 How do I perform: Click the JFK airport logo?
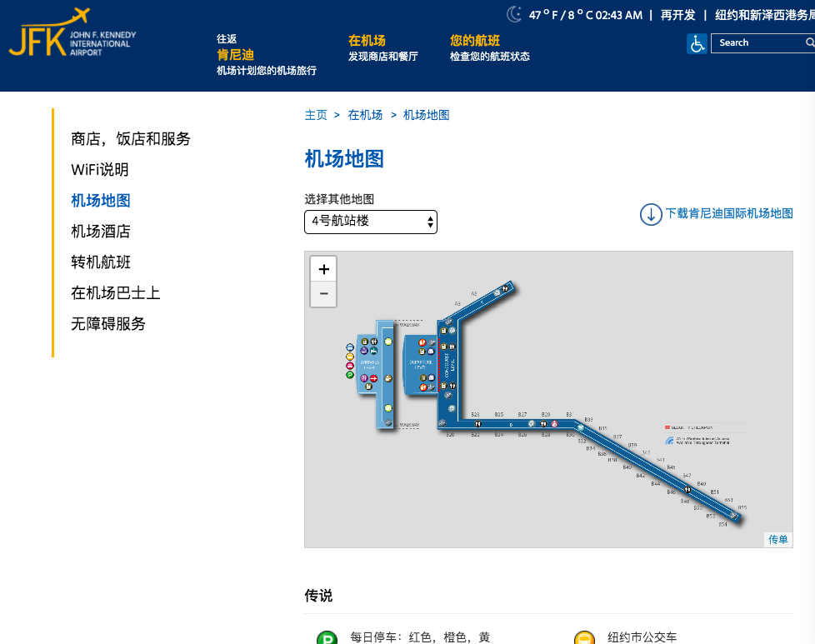coord(72,35)
